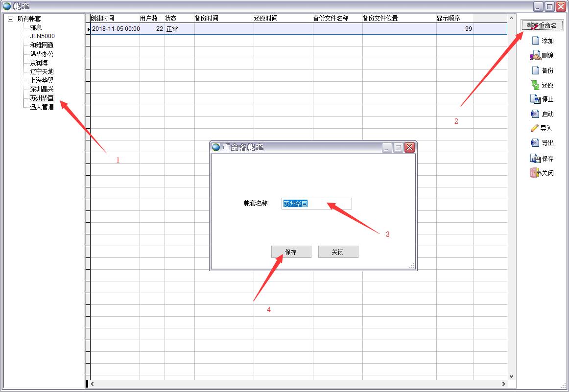
Task: Click the Rename (重命名) toolbar icon
Action: pos(532,26)
